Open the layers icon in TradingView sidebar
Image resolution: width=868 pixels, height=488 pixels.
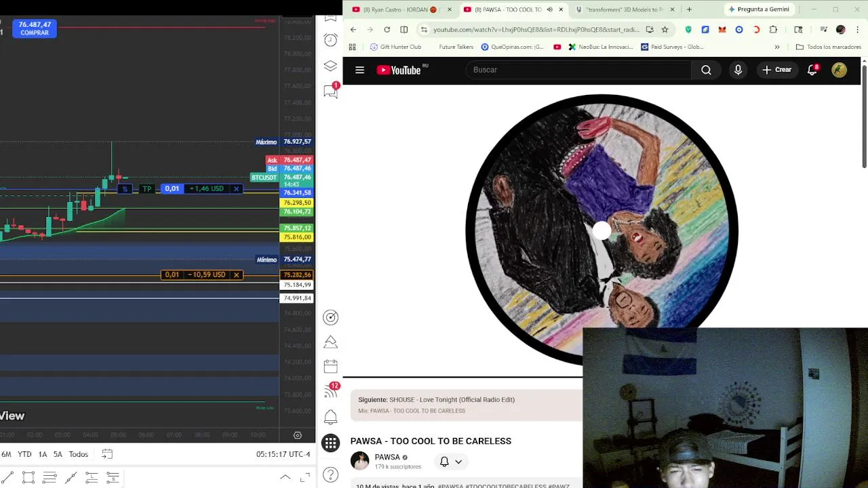point(330,66)
